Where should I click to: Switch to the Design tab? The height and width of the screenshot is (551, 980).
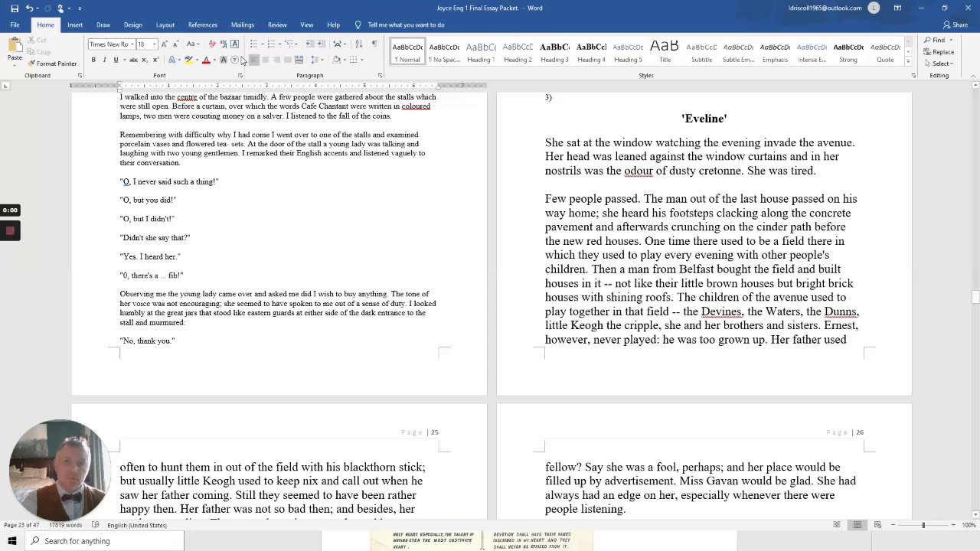[133, 24]
